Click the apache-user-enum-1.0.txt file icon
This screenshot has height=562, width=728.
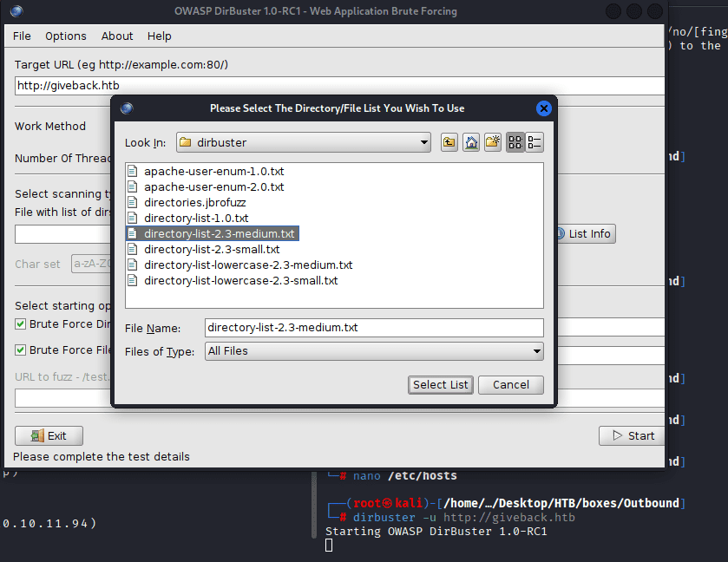point(133,171)
